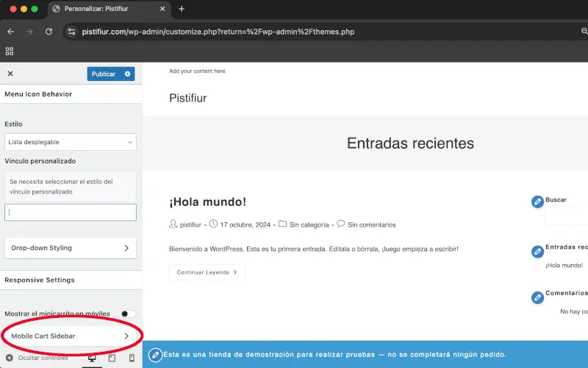Viewport: 588px width, 368px height.
Task: Click the Publicar button
Action: point(104,74)
